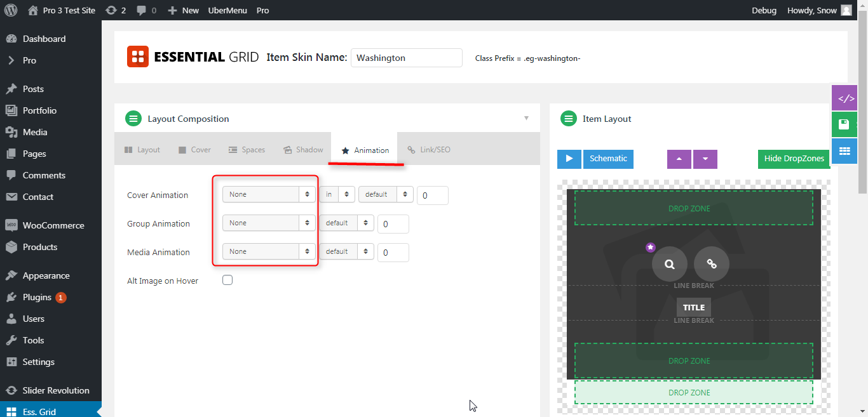Edit the Group Animation delay field
This screenshot has height=417, width=868.
tap(393, 224)
